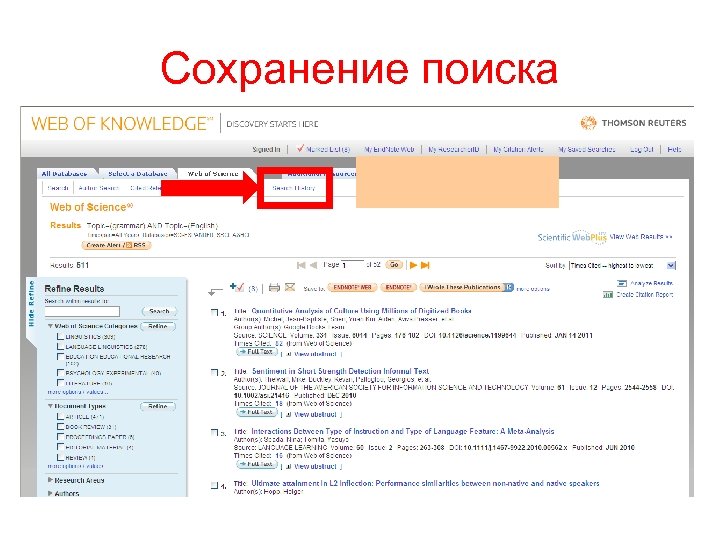Screen dimensions: 720x540
Task: Tick the checkbox for result 4 Ultimate attainment
Action: [214, 485]
